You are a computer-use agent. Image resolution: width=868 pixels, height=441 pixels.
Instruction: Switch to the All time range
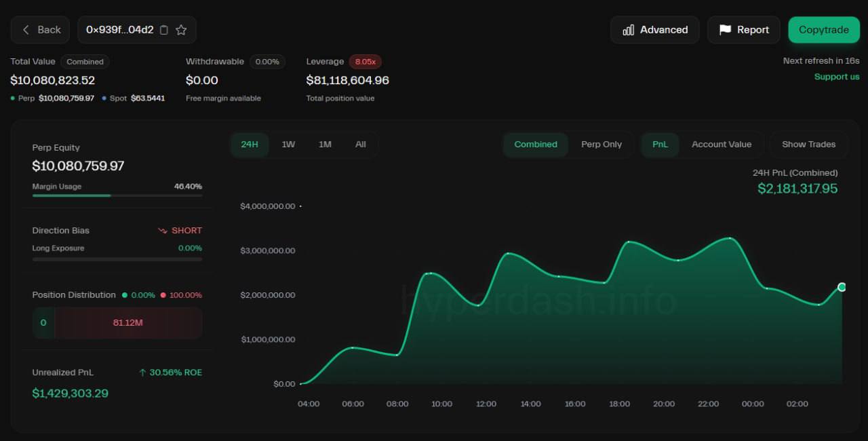point(360,145)
